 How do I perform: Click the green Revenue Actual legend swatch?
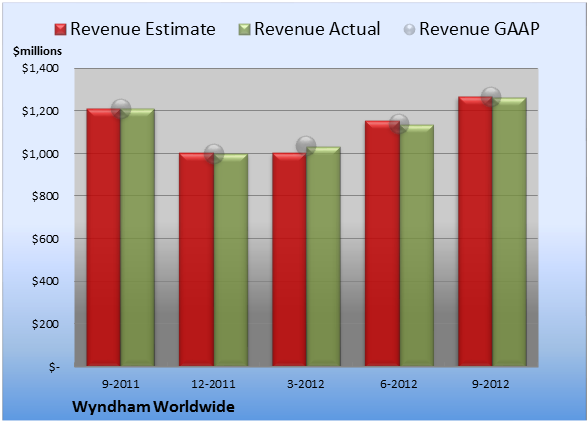pos(244,29)
